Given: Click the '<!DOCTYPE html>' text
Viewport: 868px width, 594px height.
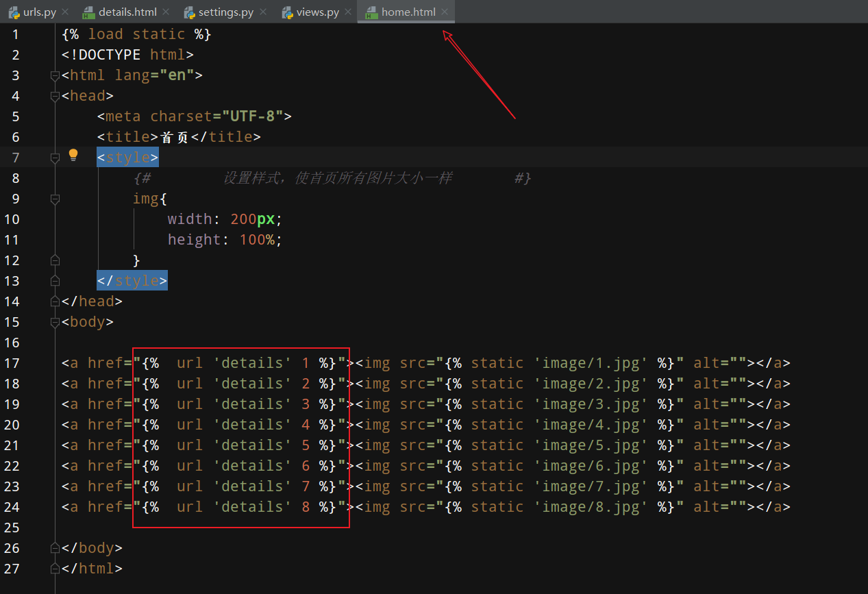Looking at the screenshot, I should coord(127,55).
